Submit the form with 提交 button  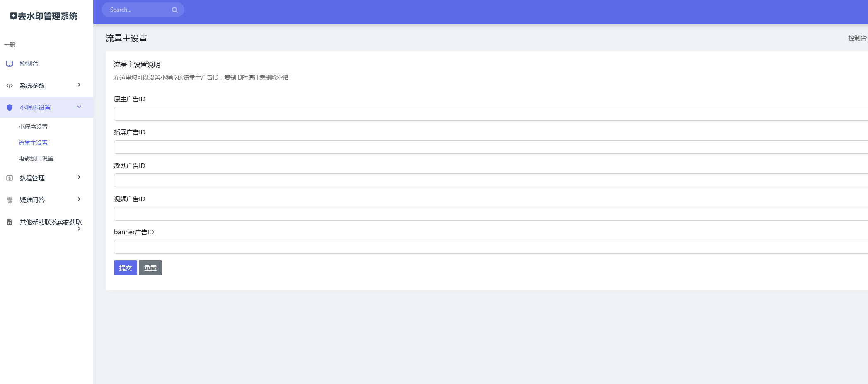click(x=125, y=268)
